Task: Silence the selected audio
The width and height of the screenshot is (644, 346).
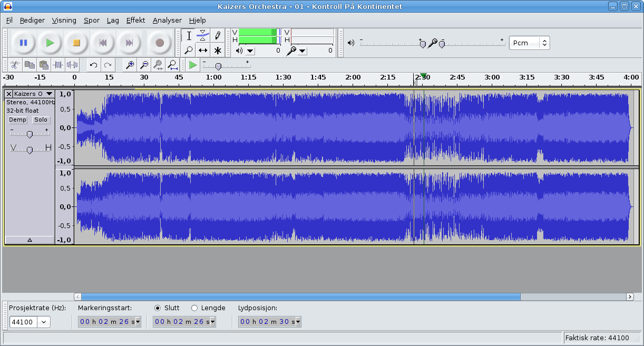Action: pyautogui.click(x=72, y=65)
